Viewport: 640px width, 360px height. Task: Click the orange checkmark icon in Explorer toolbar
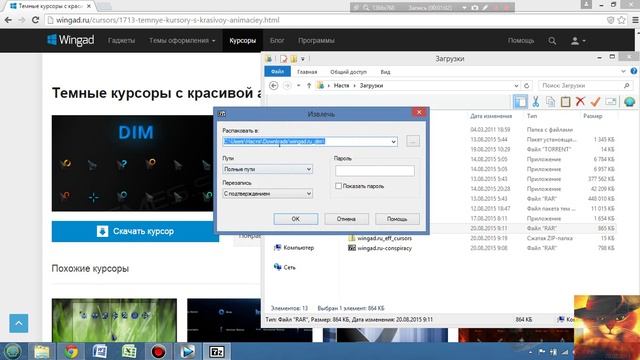coord(596,102)
